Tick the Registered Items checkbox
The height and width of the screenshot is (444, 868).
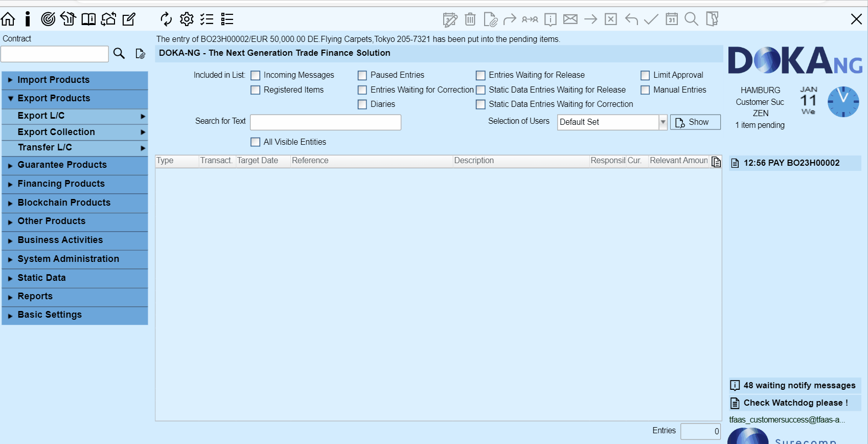(256, 90)
